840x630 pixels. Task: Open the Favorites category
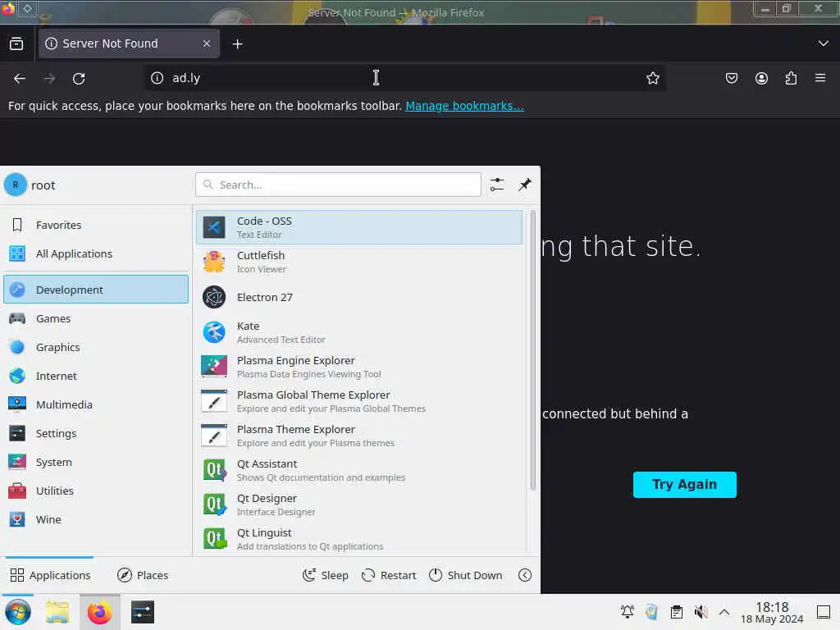tap(96, 225)
